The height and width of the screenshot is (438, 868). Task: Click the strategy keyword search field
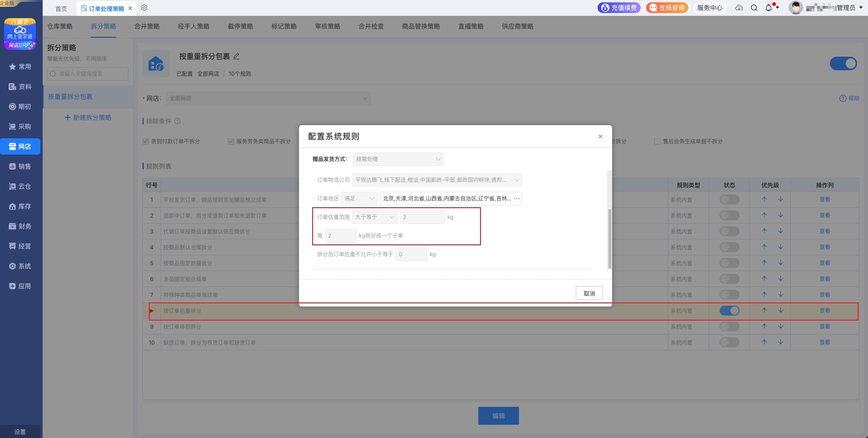[x=88, y=74]
